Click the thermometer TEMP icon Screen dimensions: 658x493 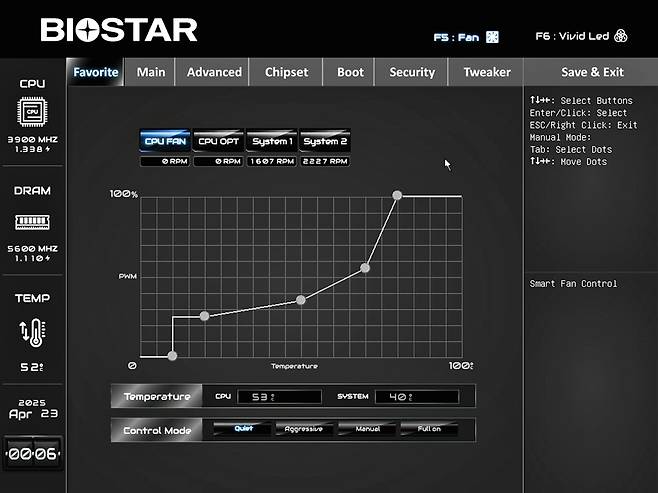pos(32,332)
